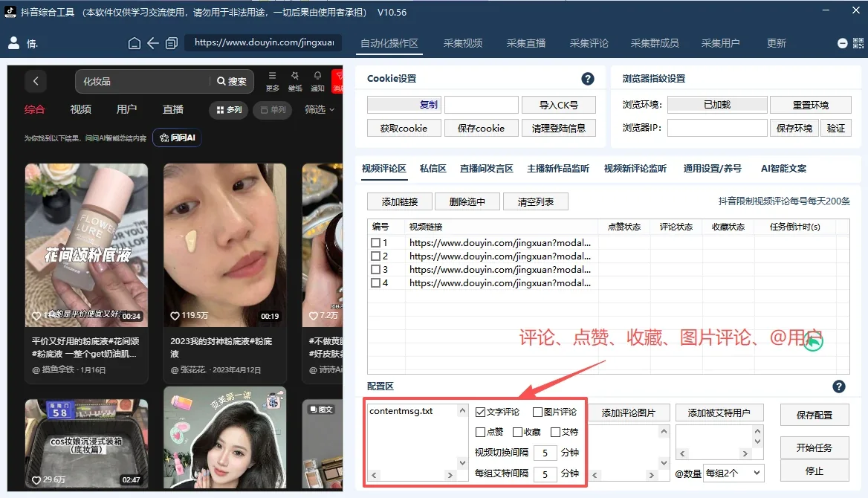Click the 保存配置 button
Viewport: 868px width, 498px height.
tap(814, 415)
